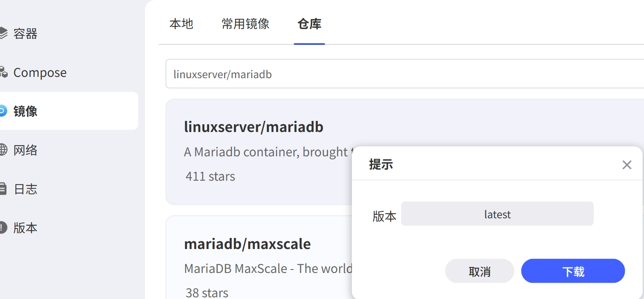Open the 常用镜像 tab

(245, 24)
